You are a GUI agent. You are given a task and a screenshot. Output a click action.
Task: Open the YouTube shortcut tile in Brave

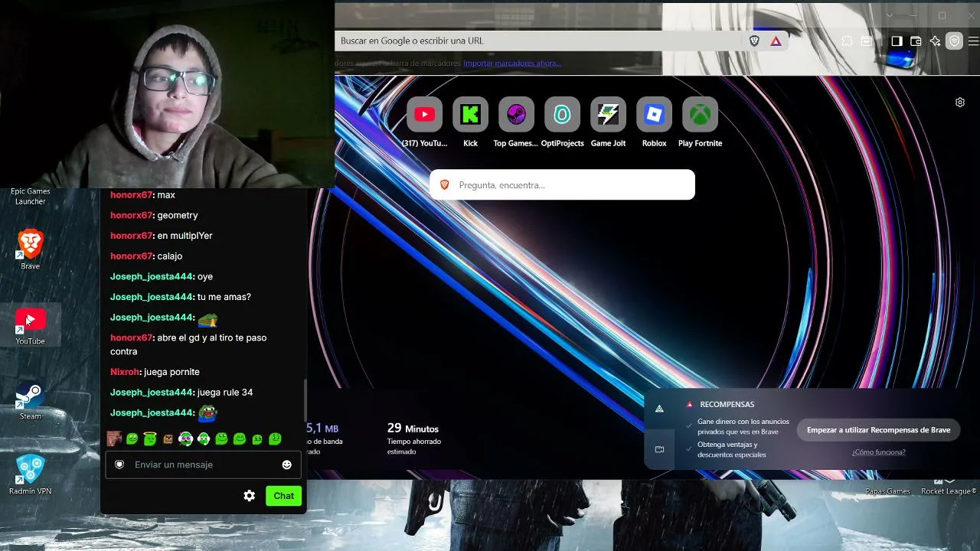[x=424, y=115]
